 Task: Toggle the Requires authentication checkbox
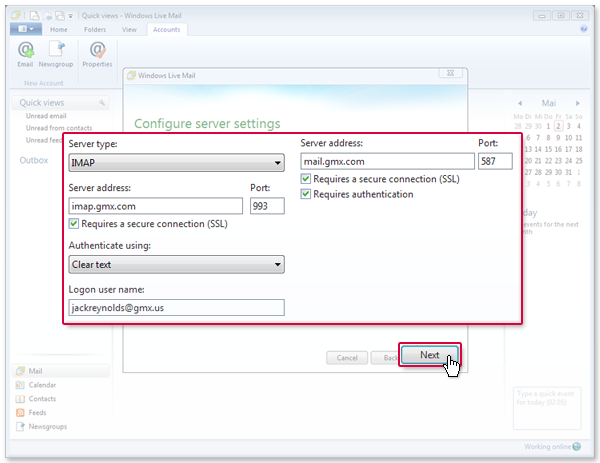[x=306, y=194]
